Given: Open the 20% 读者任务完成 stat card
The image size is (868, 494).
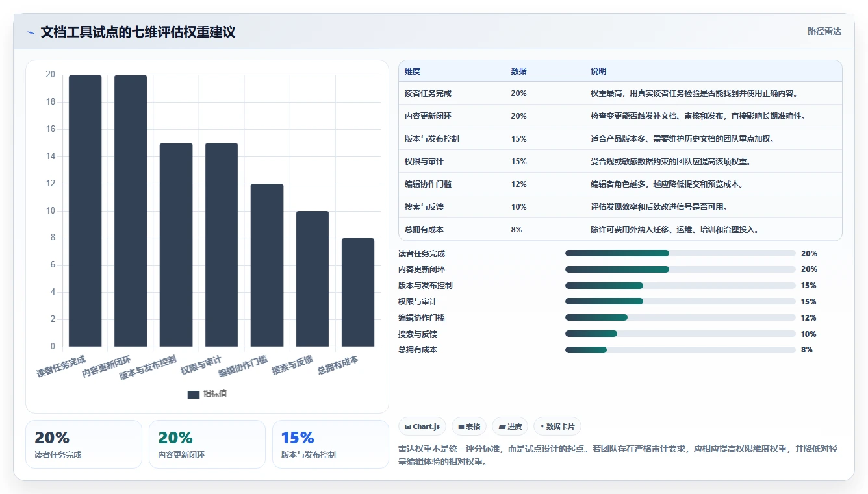Looking at the screenshot, I should click(84, 444).
